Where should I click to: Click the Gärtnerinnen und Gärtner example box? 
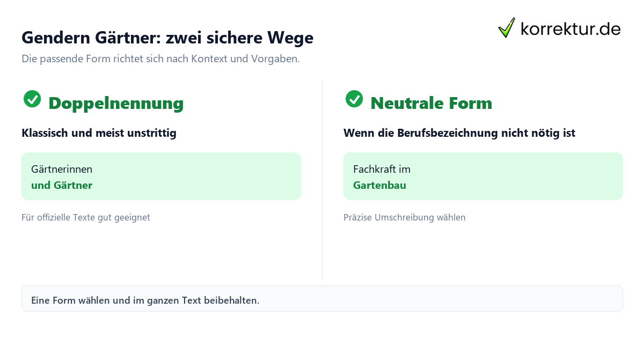point(161,176)
